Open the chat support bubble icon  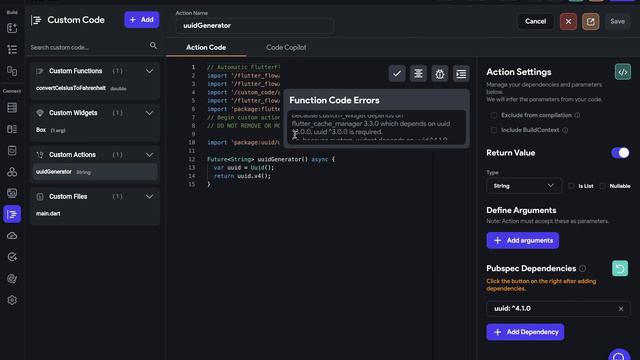tap(619, 355)
